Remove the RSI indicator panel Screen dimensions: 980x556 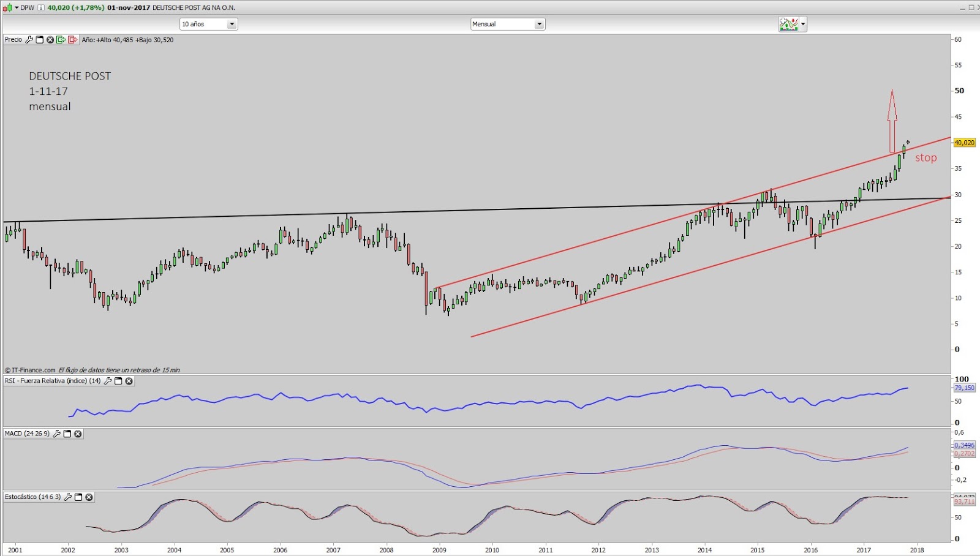click(x=129, y=381)
